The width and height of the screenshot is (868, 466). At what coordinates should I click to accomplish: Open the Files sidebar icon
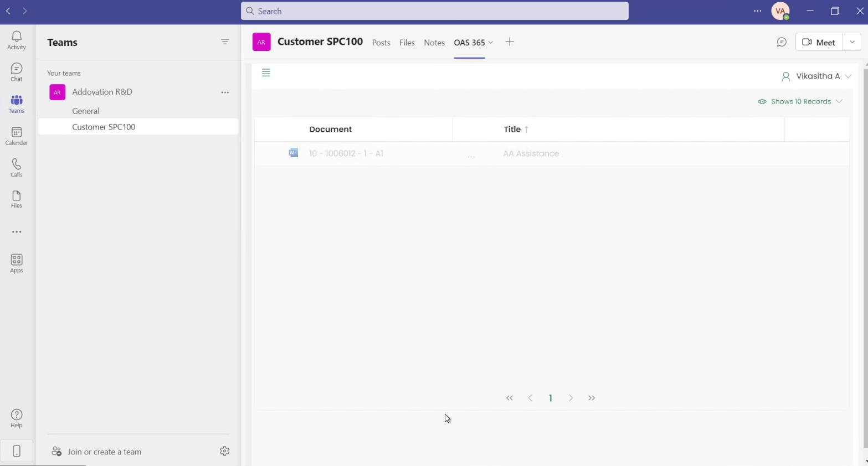17,199
